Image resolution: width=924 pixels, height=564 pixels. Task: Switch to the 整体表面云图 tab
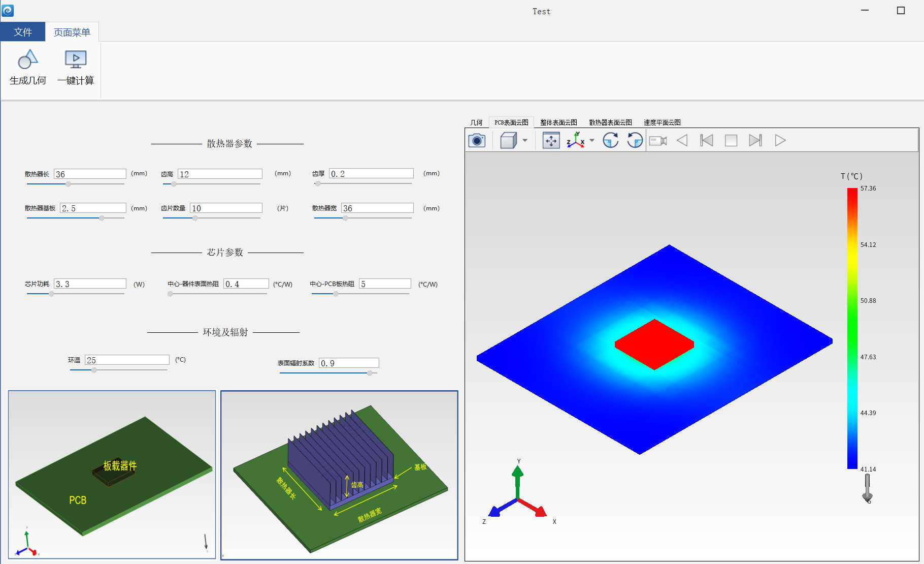[558, 122]
